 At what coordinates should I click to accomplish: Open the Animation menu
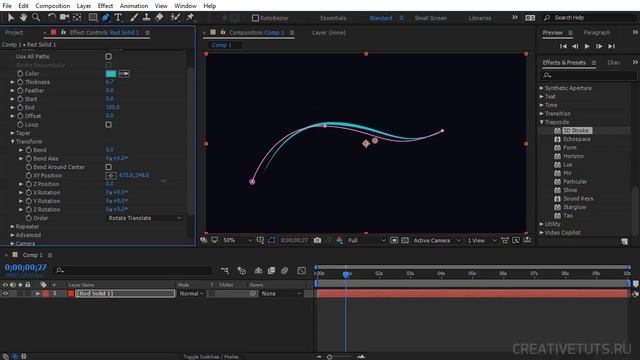point(134,6)
